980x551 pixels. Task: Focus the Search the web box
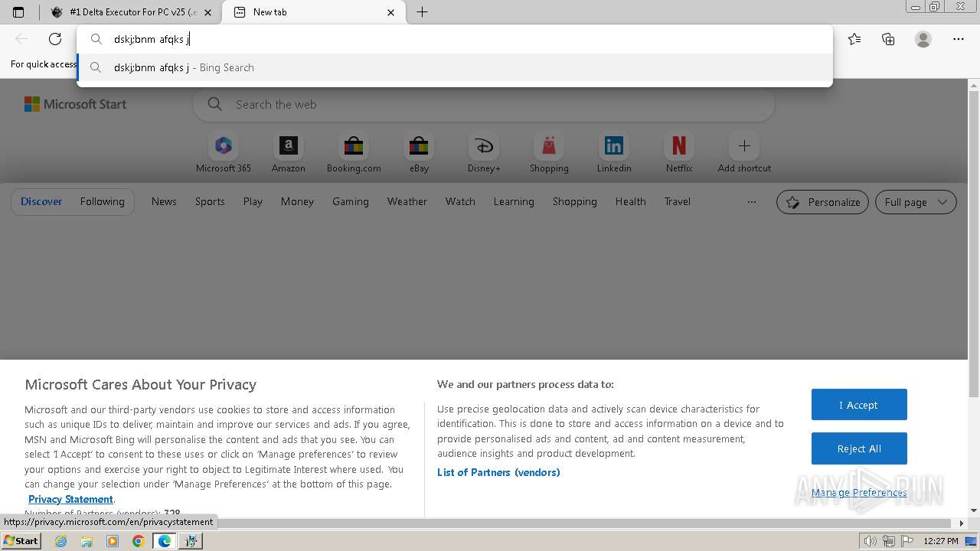point(484,104)
